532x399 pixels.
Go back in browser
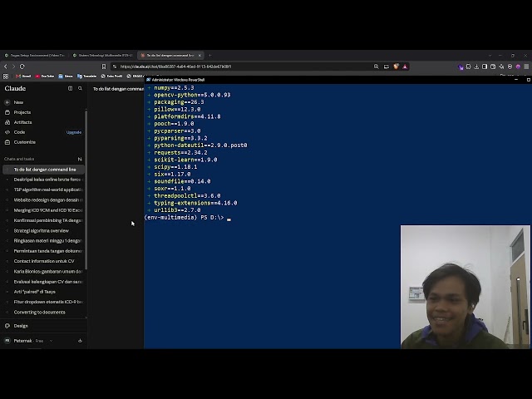tap(6, 66)
